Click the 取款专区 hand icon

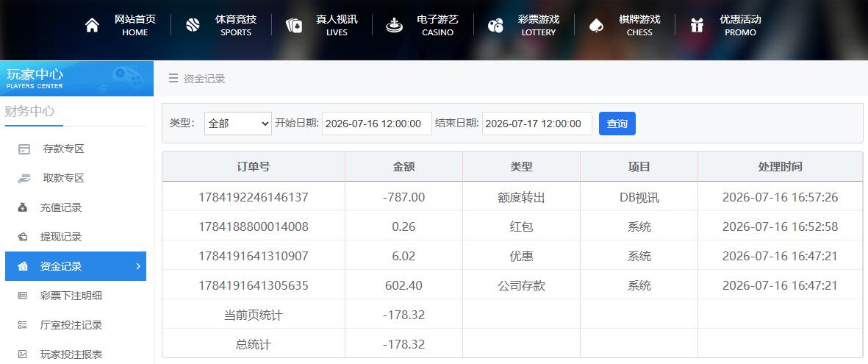pyautogui.click(x=24, y=179)
